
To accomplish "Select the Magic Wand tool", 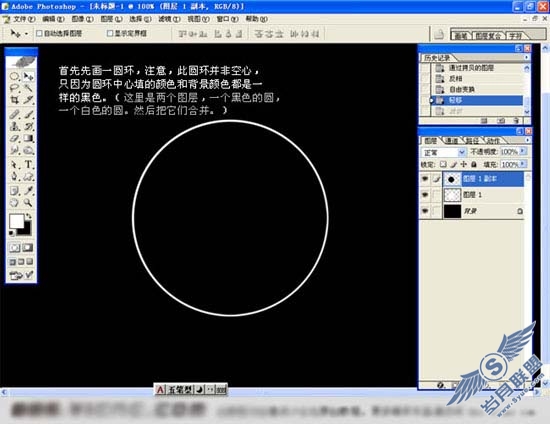I will [x=28, y=88].
